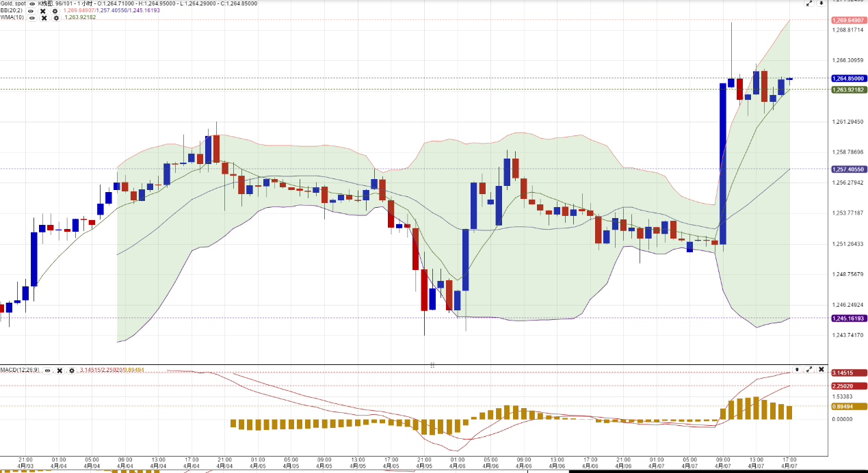The width and height of the screenshot is (868, 473).
Task: Click the pane divider handle above MACD
Action: (x=432, y=366)
